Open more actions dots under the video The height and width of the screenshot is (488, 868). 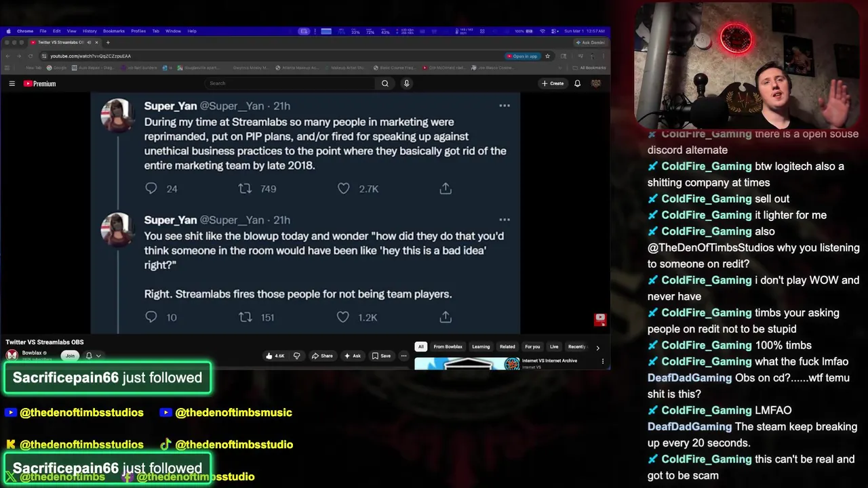403,356
